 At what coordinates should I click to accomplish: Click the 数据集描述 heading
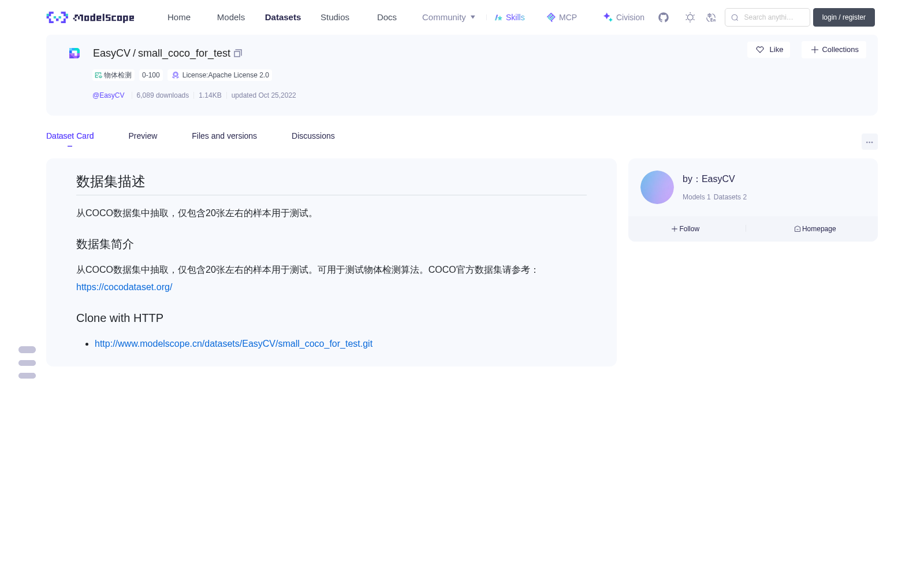[111, 181]
